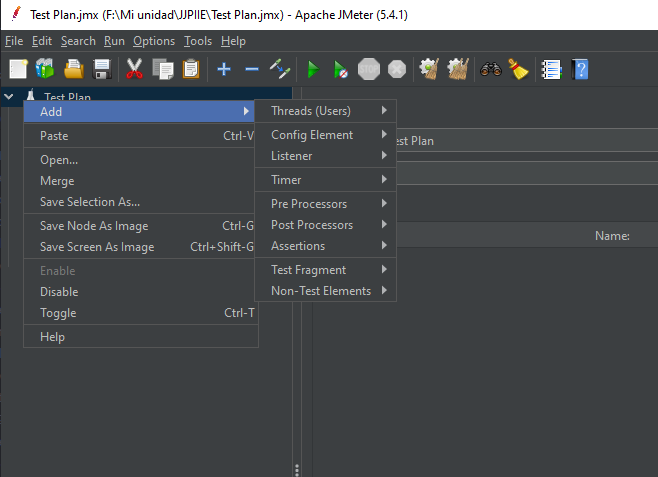Open the Search menu
The height and width of the screenshot is (477, 658).
tap(78, 41)
